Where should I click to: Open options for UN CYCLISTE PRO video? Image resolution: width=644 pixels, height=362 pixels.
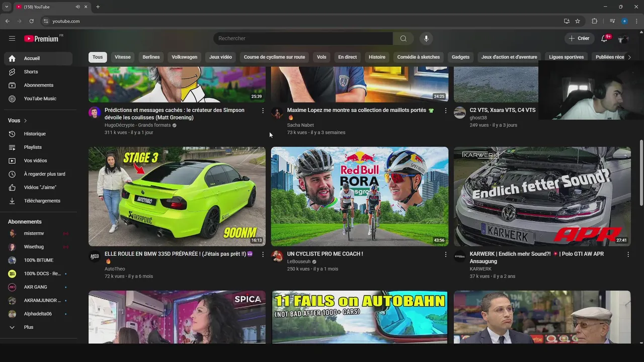click(445, 254)
